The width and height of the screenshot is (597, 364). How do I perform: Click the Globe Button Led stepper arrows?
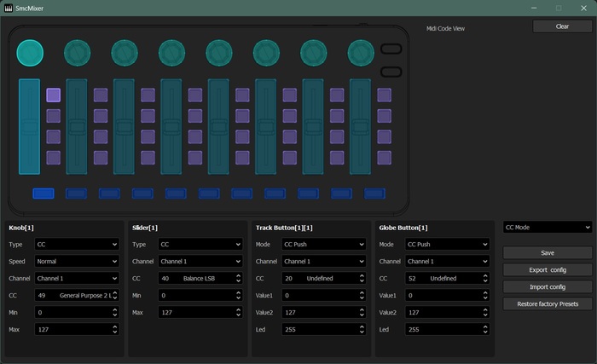point(484,329)
